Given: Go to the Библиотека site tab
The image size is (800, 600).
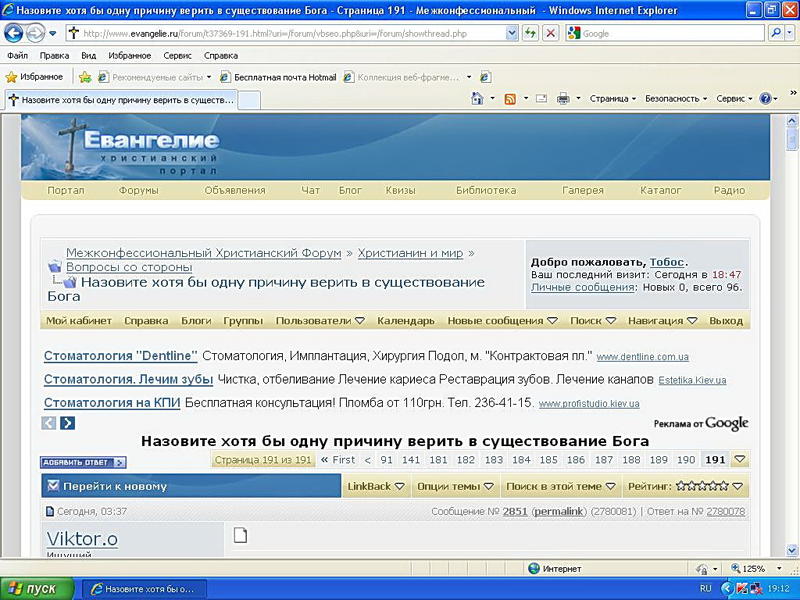Looking at the screenshot, I should 486,190.
